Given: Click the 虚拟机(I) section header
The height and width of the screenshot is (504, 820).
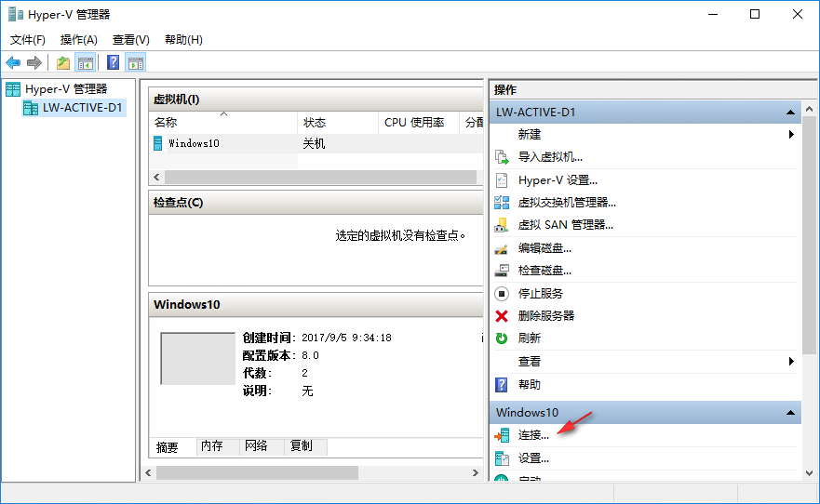Looking at the screenshot, I should [x=316, y=99].
